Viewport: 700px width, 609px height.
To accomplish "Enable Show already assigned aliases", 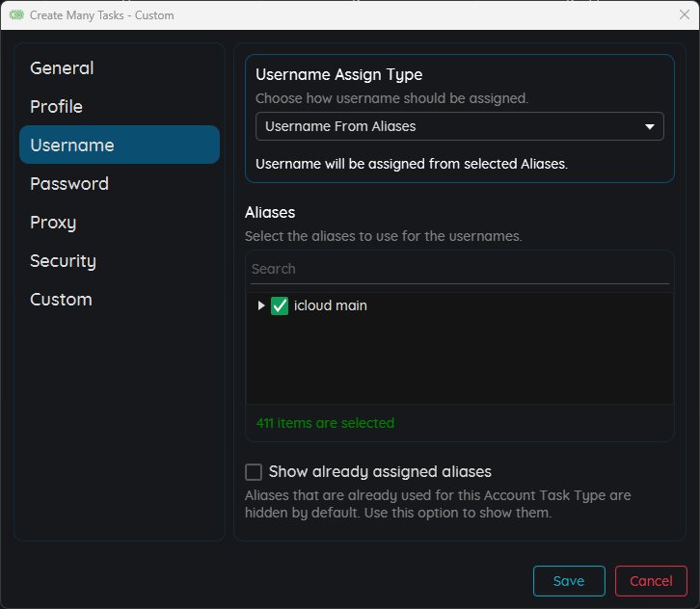I will (255, 472).
